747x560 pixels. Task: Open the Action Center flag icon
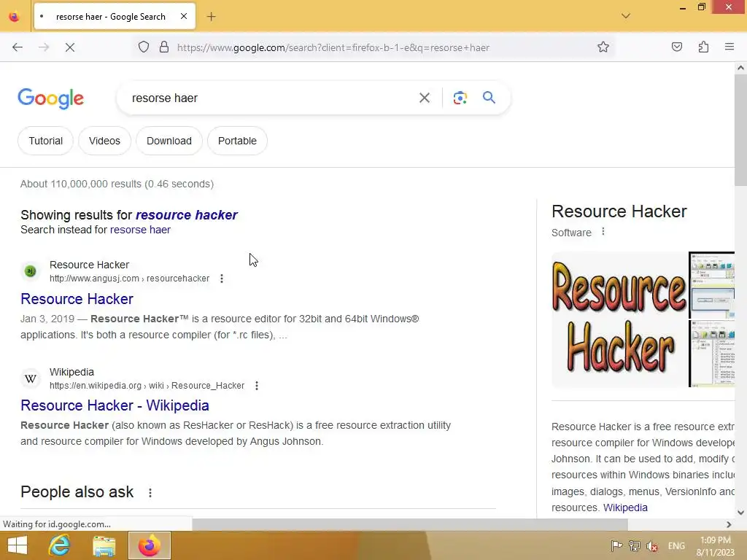[x=616, y=545]
